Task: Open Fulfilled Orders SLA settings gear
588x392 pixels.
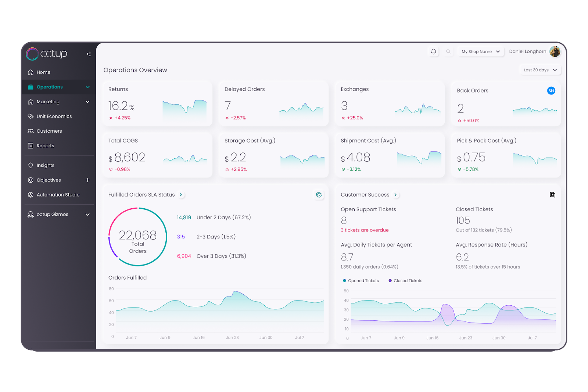Action: pos(319,195)
